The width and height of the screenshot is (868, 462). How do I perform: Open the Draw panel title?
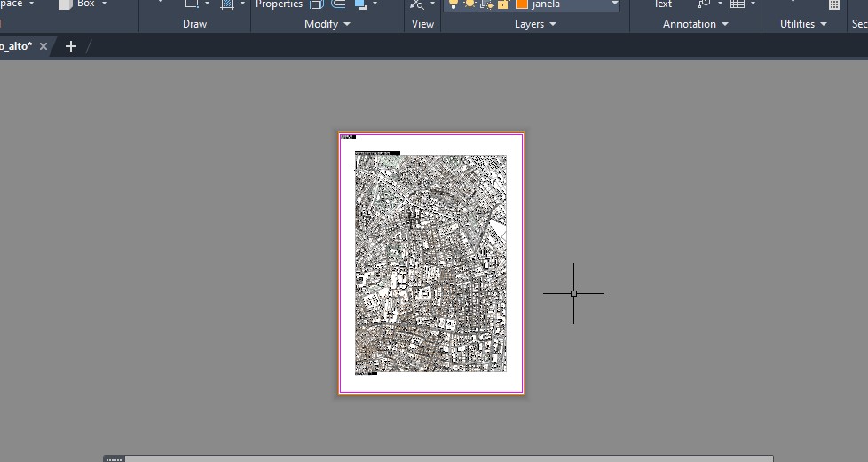[x=195, y=24]
